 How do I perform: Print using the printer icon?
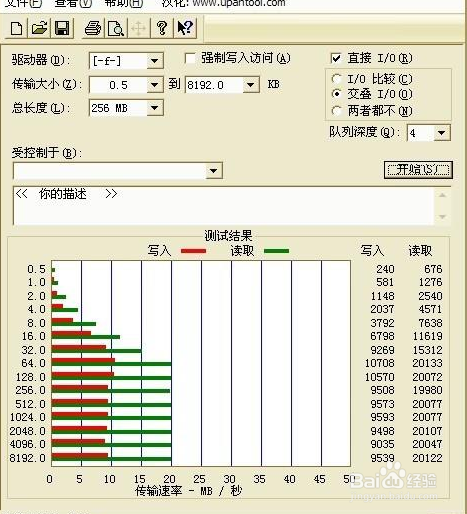(x=93, y=28)
